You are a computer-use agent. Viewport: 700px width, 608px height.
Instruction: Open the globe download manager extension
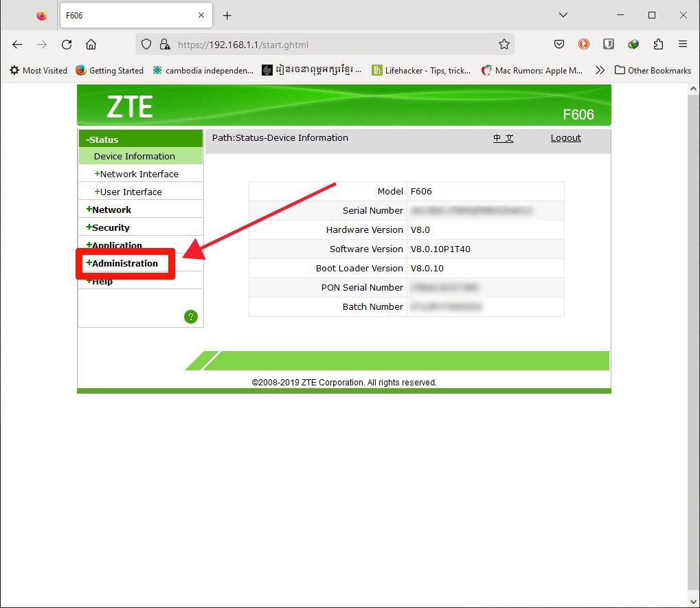click(633, 44)
